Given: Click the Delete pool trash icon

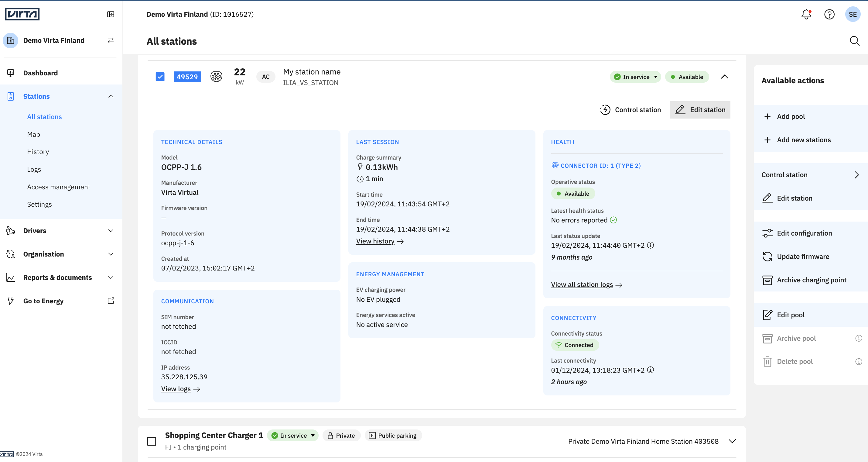Looking at the screenshot, I should (767, 361).
